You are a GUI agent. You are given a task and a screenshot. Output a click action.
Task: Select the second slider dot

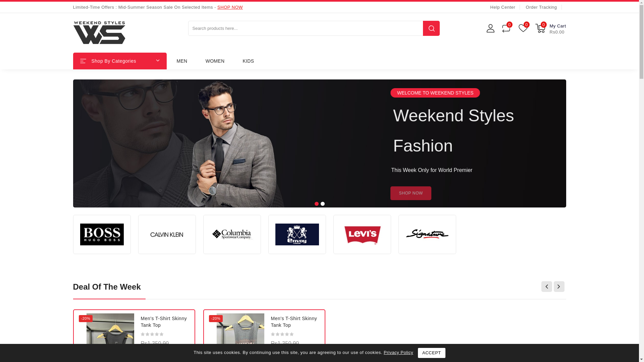click(322, 204)
